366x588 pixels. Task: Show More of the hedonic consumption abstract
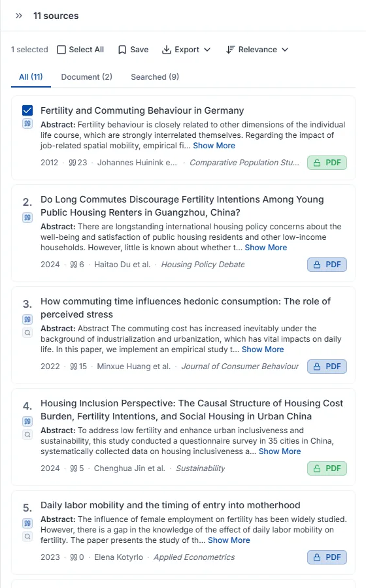263,350
